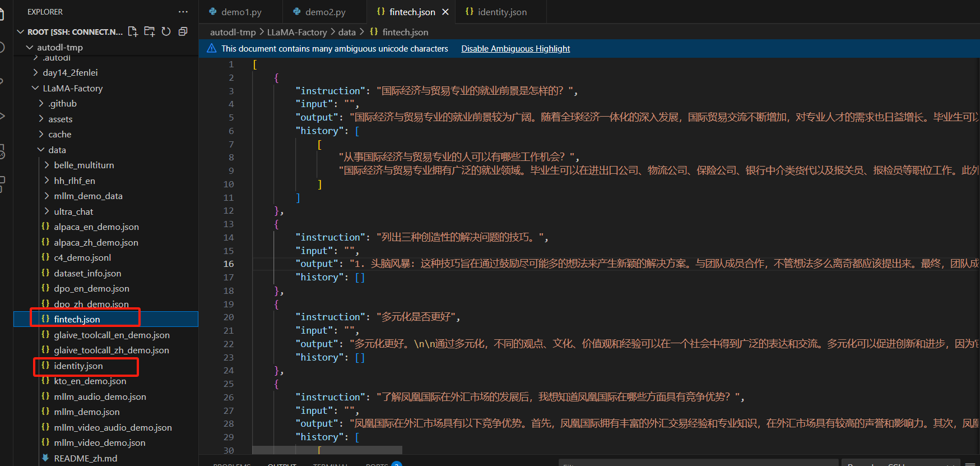Click "instruction" key on line 20
Screen dimensions: 980x466
click(x=331, y=317)
